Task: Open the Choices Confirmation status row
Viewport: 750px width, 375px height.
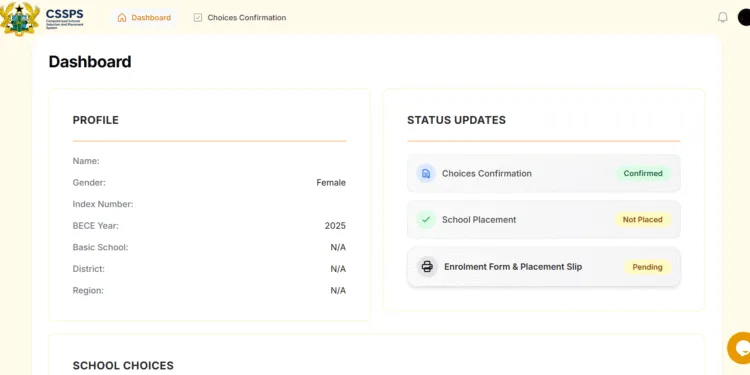Action: (543, 173)
